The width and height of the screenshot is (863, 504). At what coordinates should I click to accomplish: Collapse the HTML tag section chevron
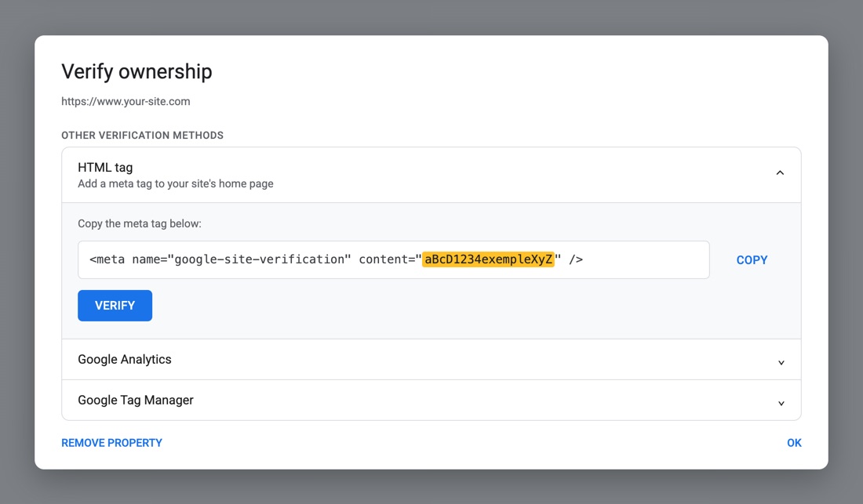point(780,173)
